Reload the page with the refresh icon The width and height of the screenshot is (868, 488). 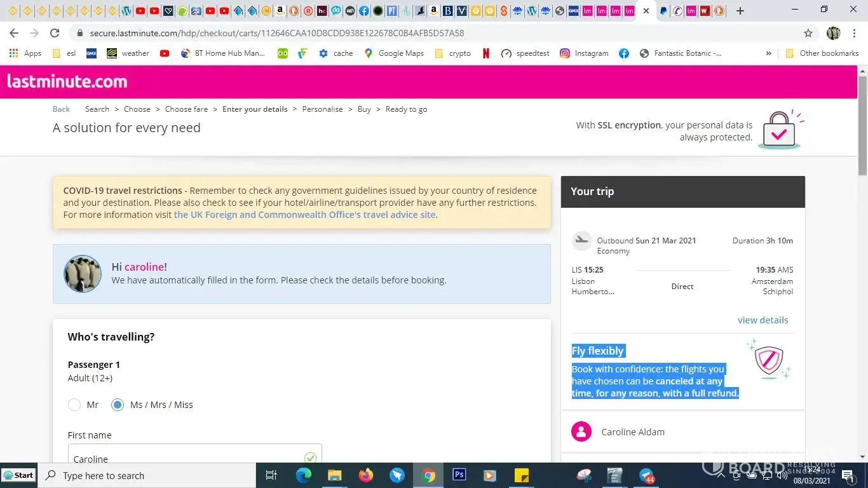(55, 33)
